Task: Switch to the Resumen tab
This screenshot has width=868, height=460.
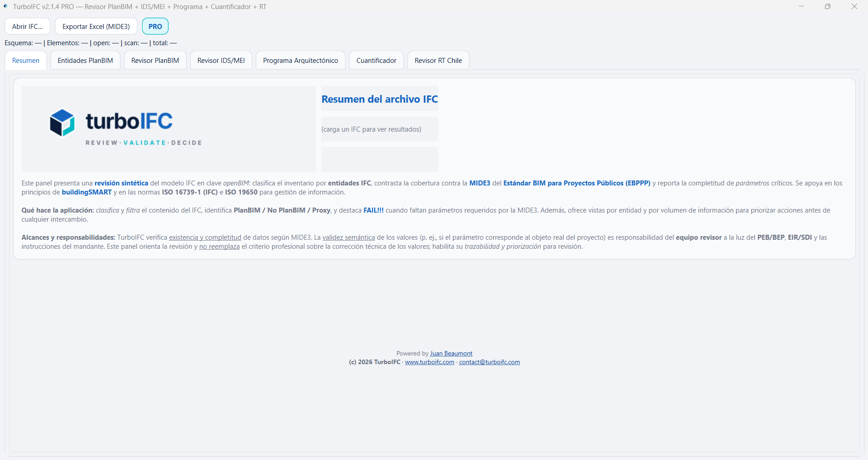Action: point(26,61)
